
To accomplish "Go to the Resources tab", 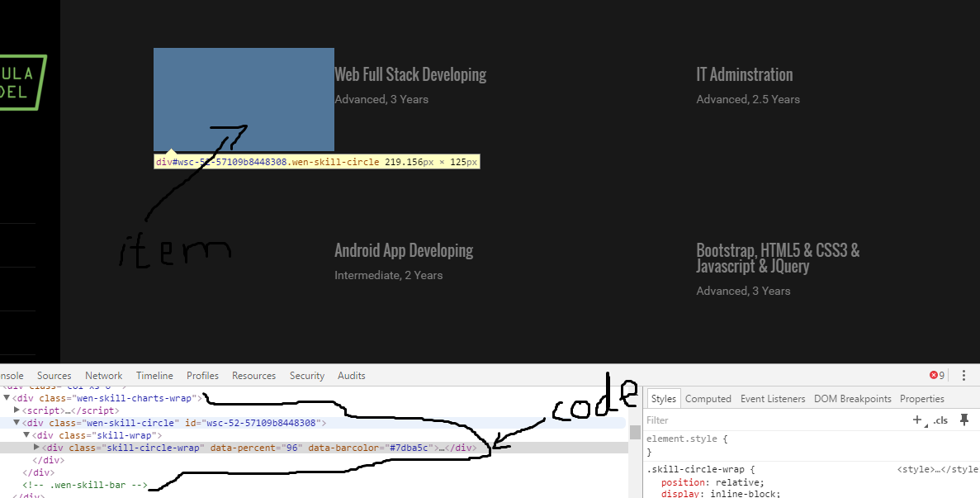I will [253, 376].
